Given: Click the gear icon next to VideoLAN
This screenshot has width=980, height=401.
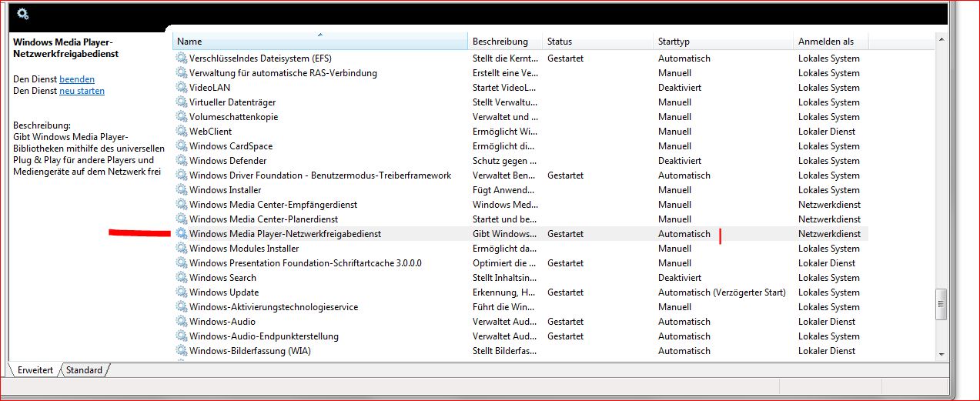Looking at the screenshot, I should click(182, 88).
